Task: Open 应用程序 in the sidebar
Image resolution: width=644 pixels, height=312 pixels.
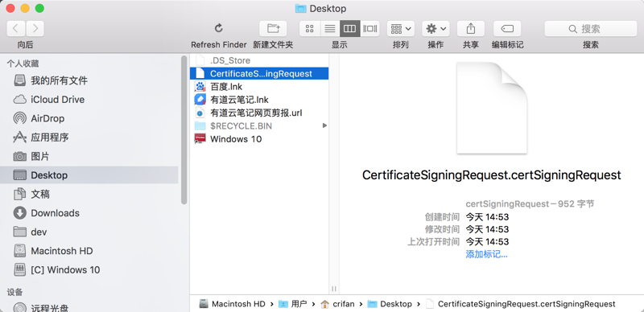Action: [89, 138]
